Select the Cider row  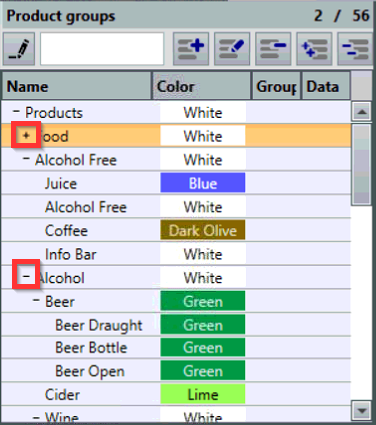tap(176, 394)
